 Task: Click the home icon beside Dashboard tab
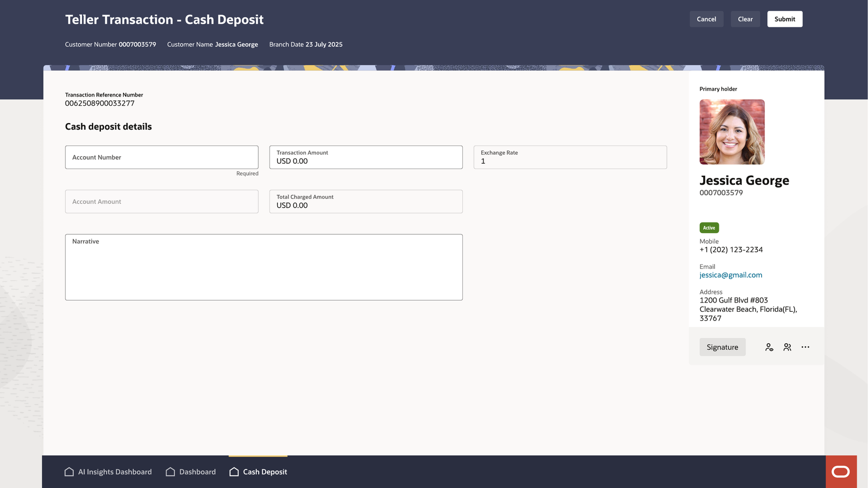(x=170, y=472)
